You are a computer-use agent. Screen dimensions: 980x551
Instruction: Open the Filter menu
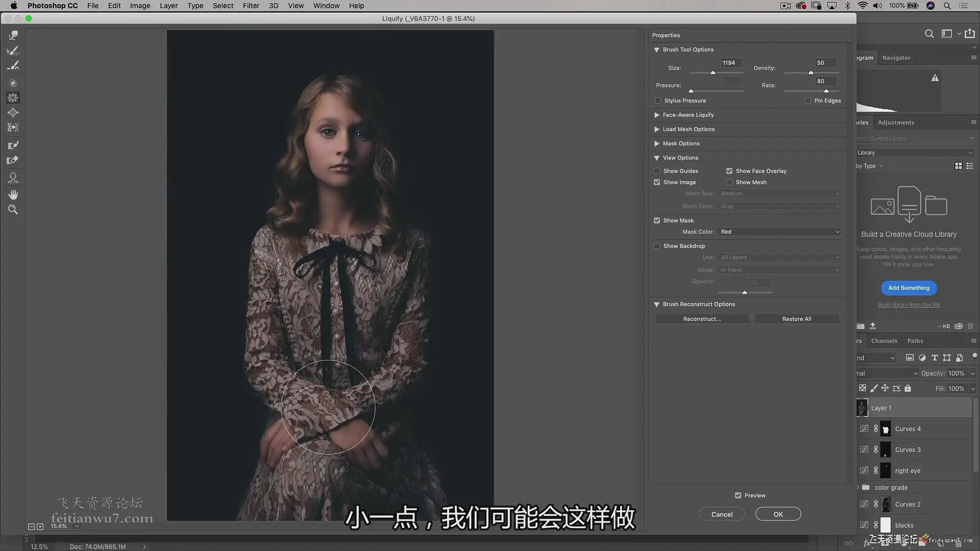251,6
